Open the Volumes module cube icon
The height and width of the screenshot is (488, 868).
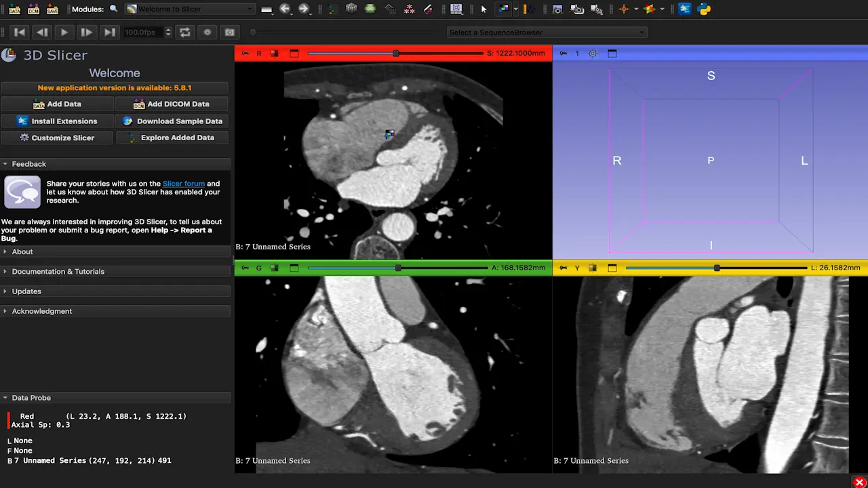coord(351,9)
